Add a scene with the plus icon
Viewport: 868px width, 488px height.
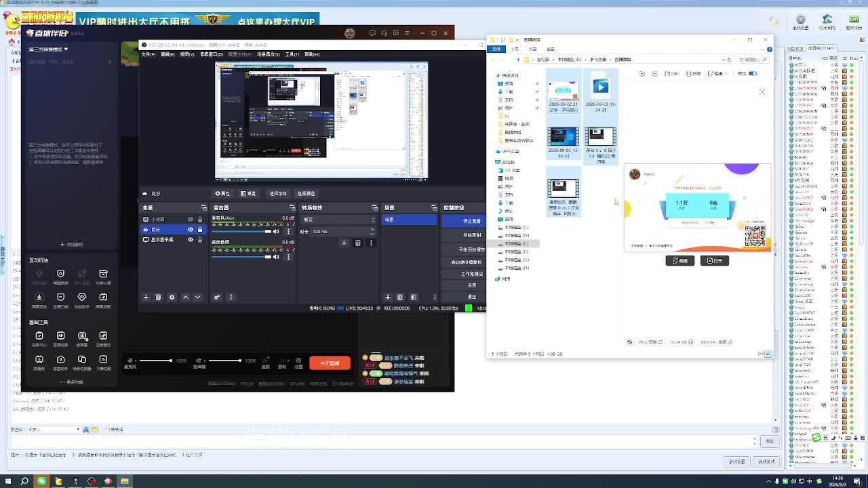[388, 297]
